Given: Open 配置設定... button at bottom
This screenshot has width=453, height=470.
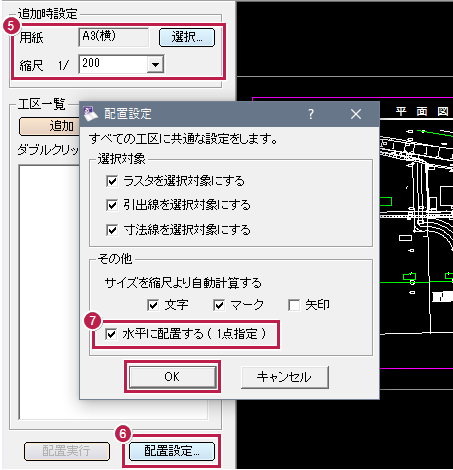Looking at the screenshot, I should (172, 451).
